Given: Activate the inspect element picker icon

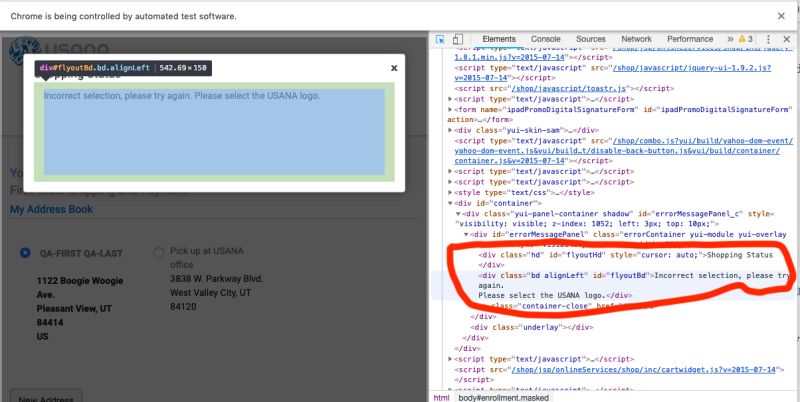Looking at the screenshot, I should tap(440, 39).
